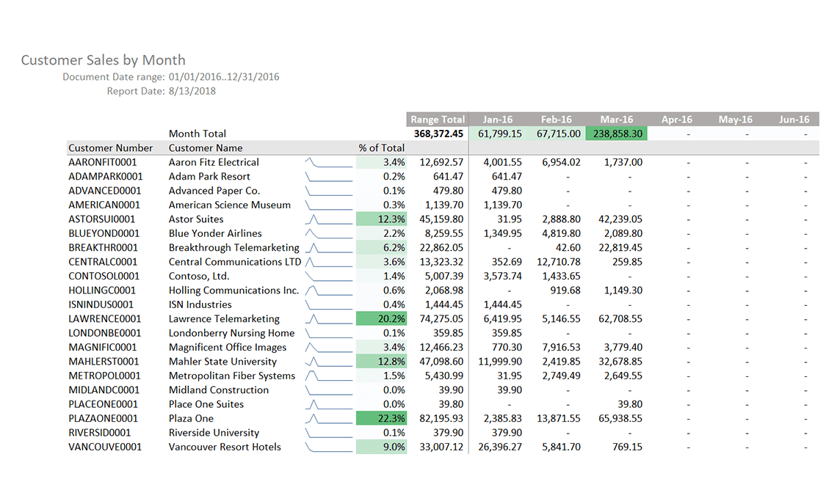Select the Astor Suites trend sparkline
Viewport: 837px width, 504px height.
point(328,219)
